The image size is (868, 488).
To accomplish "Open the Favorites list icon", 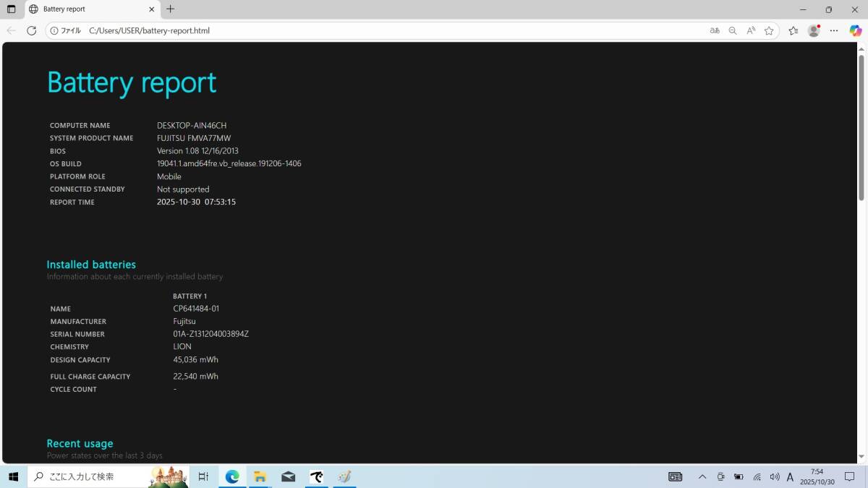I will [x=793, y=30].
